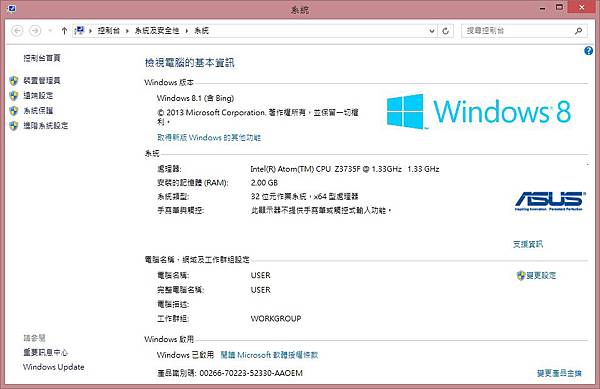
Task: Select WORKGROUP value text
Action: (276, 318)
